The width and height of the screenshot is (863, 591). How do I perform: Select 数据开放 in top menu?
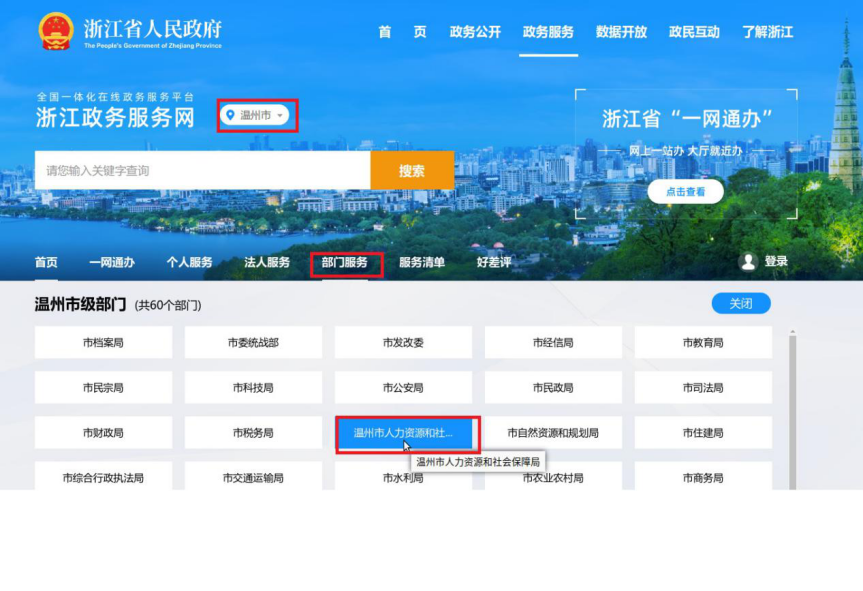[x=621, y=32]
